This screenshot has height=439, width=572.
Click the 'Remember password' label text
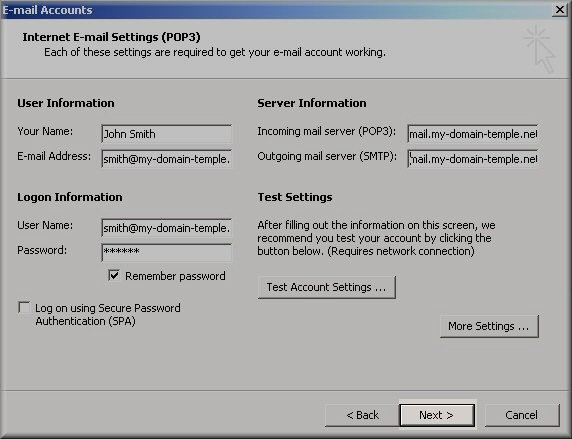click(175, 276)
